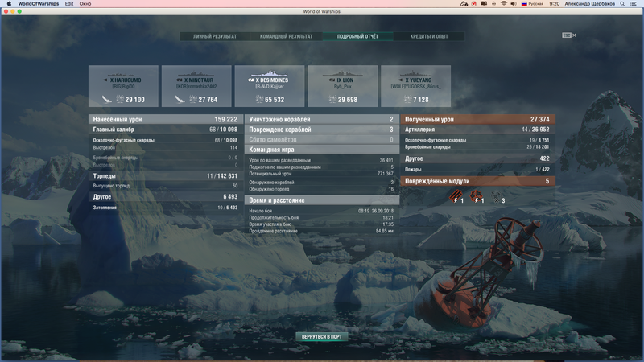Click the damaged engine module icon
Viewport: 644px width, 362px height.
click(x=477, y=197)
